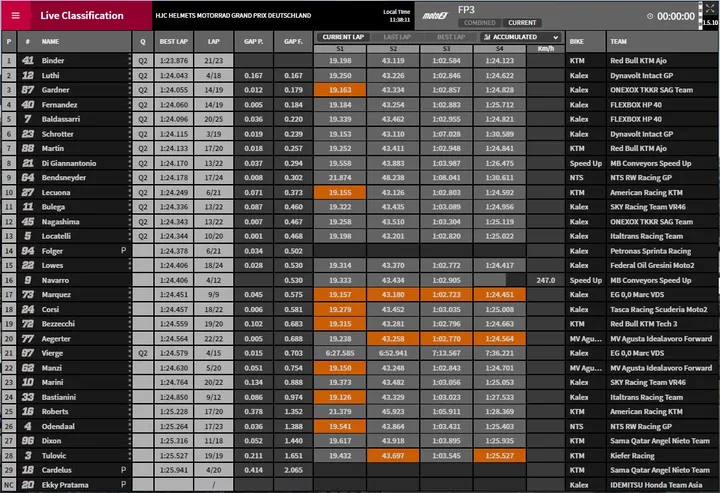This screenshot has width=720, height=493.
Task: Click Gardner's orange S1 time 19.163
Action: tap(340, 90)
